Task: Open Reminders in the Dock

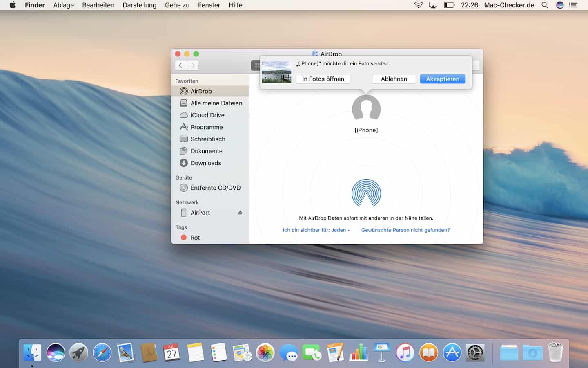Action: coord(219,352)
